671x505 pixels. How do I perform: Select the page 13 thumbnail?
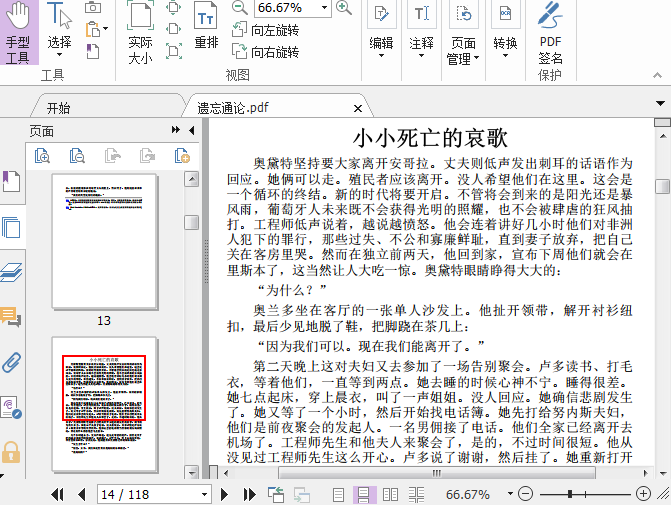click(x=104, y=241)
